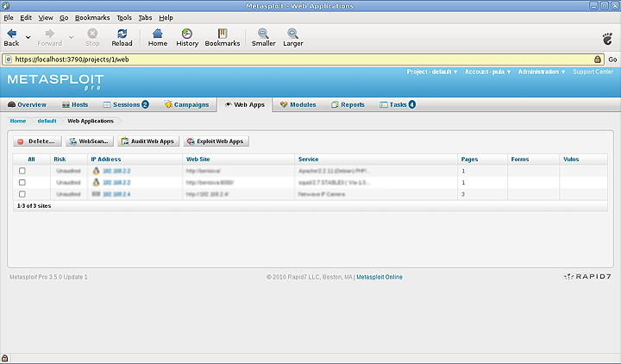Click the Exploit Web Apps button
This screenshot has height=364, width=621.
pyautogui.click(x=216, y=141)
